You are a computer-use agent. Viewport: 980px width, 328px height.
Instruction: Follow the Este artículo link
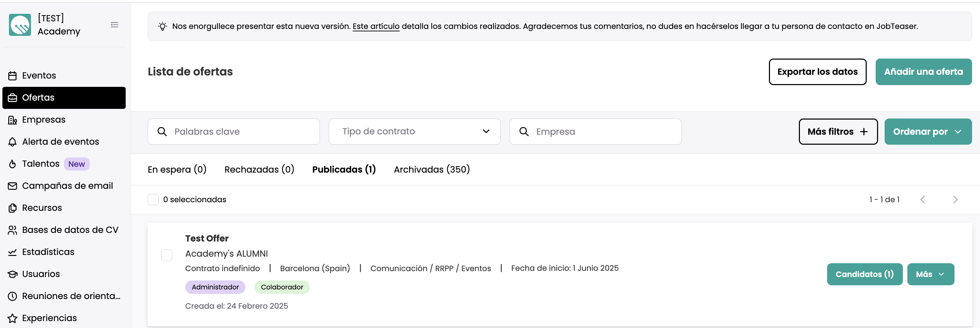pyautogui.click(x=376, y=26)
